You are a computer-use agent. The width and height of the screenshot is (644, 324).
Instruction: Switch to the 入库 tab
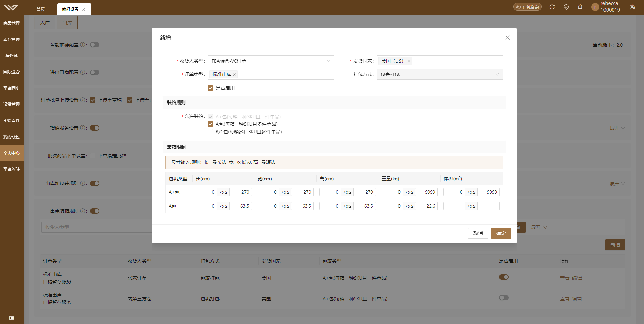coord(45,23)
